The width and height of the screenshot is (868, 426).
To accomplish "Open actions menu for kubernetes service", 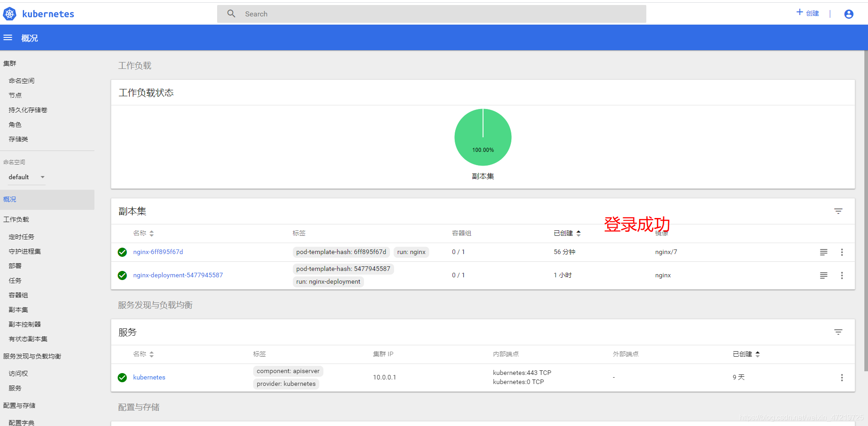I will pyautogui.click(x=842, y=378).
